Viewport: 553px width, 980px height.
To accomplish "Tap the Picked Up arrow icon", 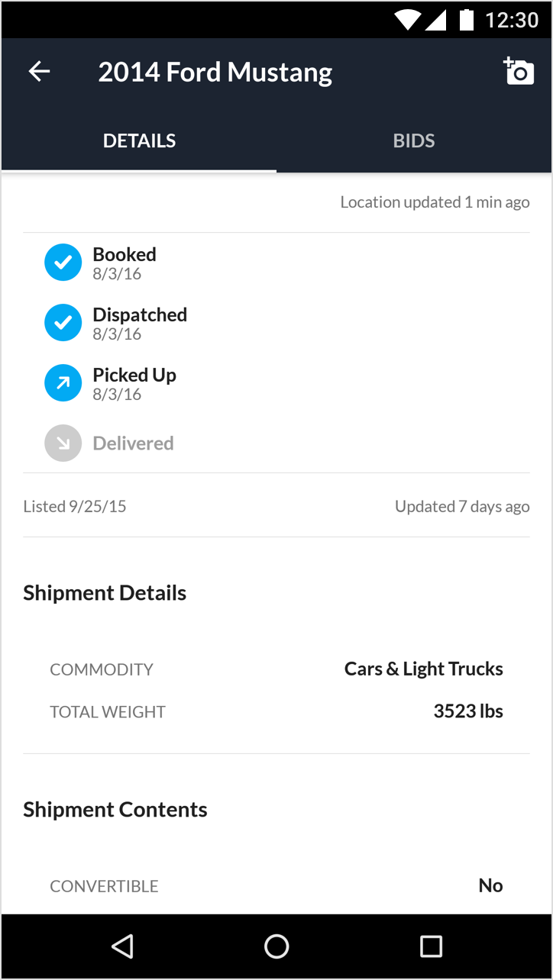I will [63, 383].
